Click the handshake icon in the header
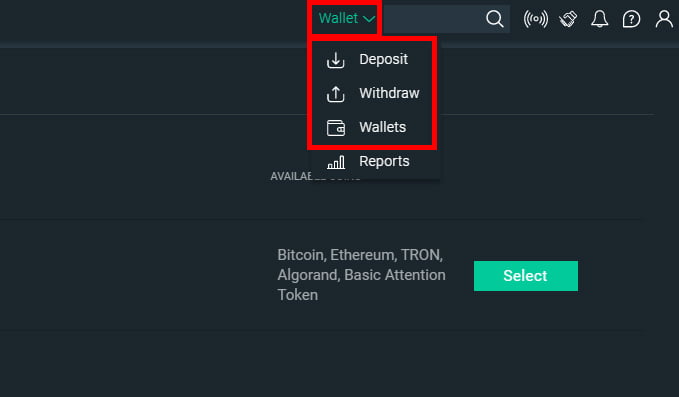The width and height of the screenshot is (679, 397). (x=568, y=19)
